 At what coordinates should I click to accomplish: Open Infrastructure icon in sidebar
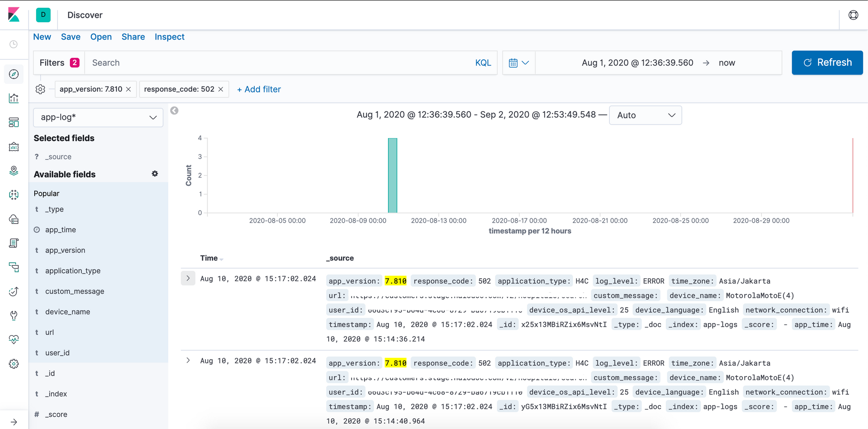pyautogui.click(x=14, y=219)
